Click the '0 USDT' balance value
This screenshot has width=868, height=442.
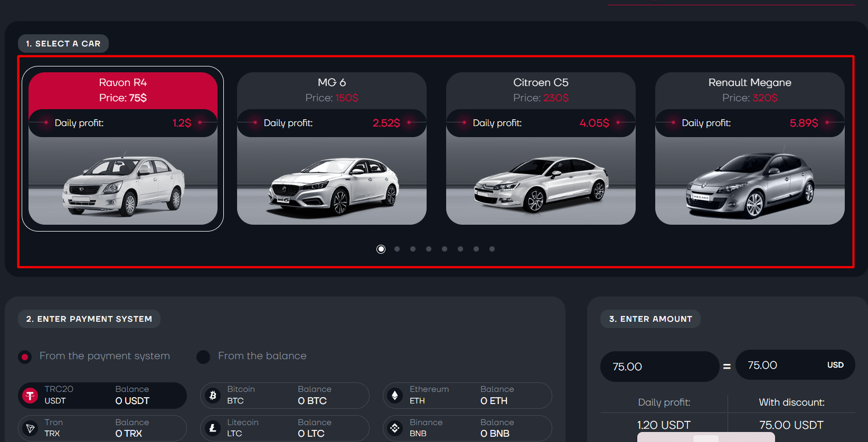pos(133,401)
